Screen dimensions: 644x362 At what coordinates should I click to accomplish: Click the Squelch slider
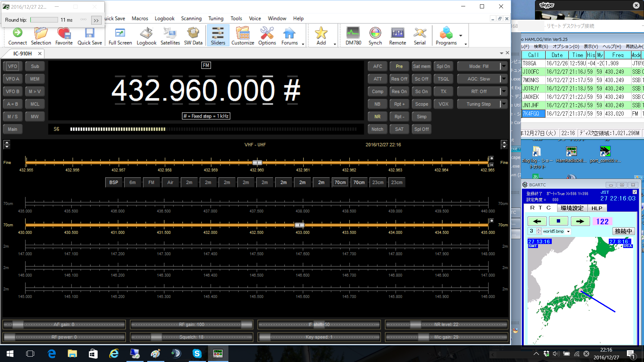[x=191, y=337]
